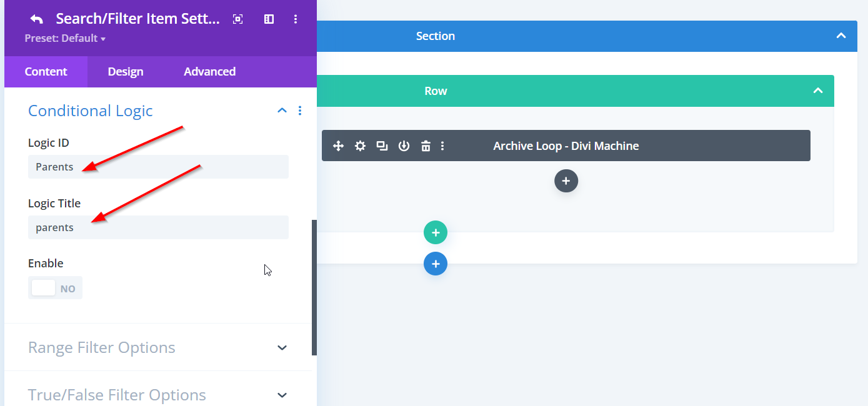Click the move icon on Archive Loop module

click(x=338, y=146)
